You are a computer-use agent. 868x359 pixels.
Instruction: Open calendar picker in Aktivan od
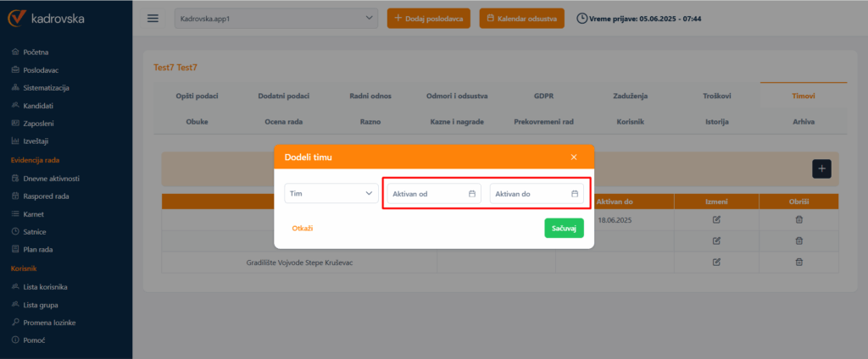point(472,194)
